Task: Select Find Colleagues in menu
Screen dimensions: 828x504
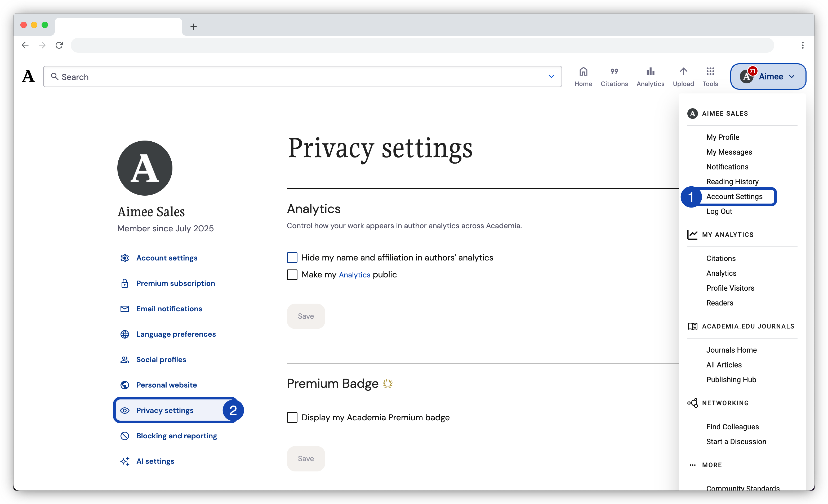Action: pyautogui.click(x=732, y=427)
